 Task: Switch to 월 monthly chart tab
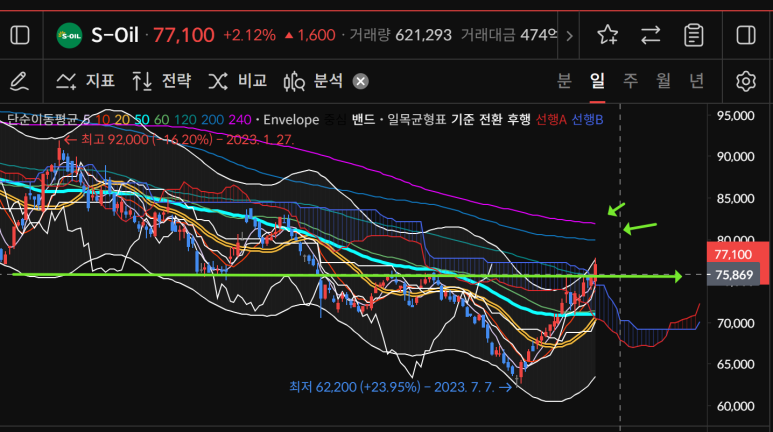[x=664, y=80]
